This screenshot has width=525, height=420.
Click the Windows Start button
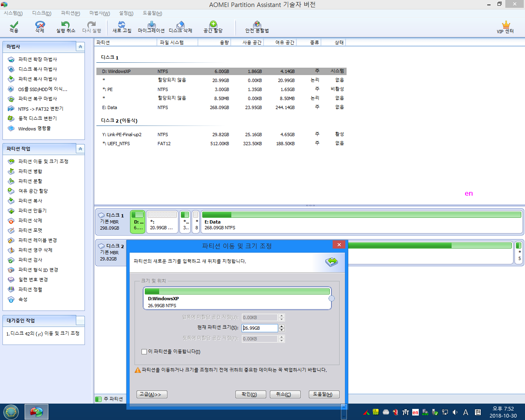click(11, 412)
